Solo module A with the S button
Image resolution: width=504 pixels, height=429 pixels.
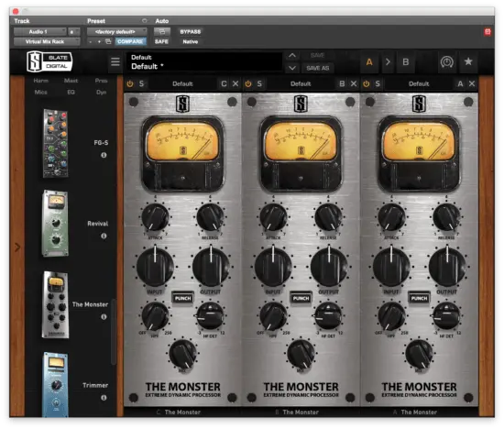(378, 84)
